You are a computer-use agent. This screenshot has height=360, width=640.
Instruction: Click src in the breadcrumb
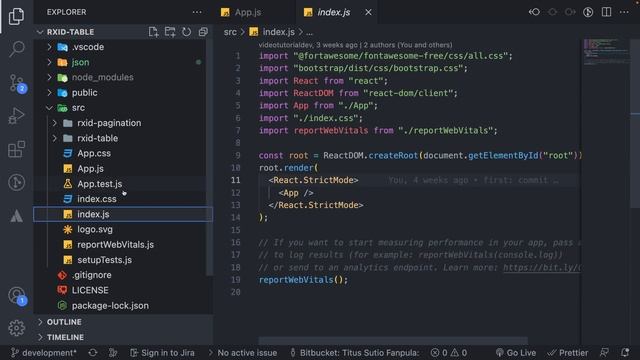coord(230,32)
